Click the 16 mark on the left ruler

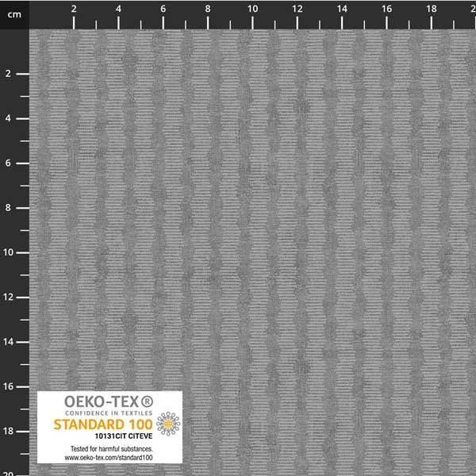coord(8,386)
